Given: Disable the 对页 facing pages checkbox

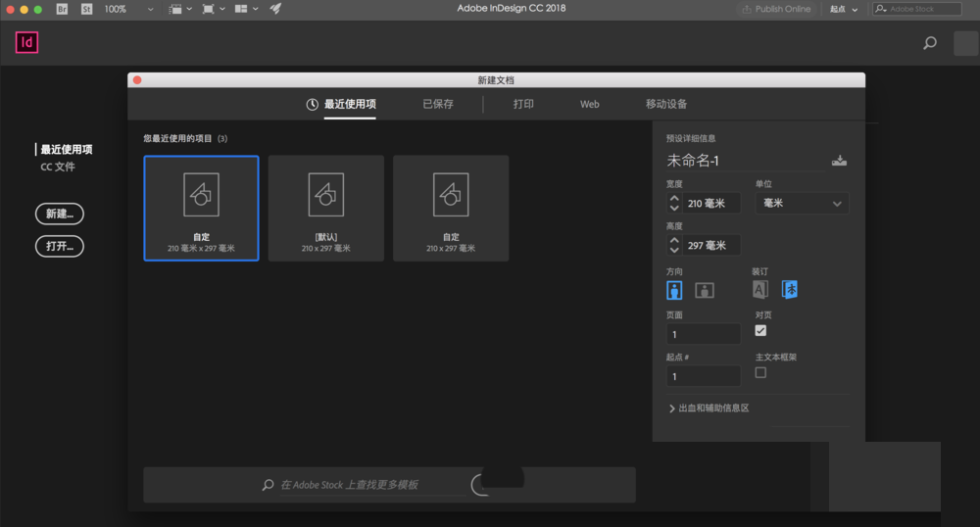Looking at the screenshot, I should (760, 331).
